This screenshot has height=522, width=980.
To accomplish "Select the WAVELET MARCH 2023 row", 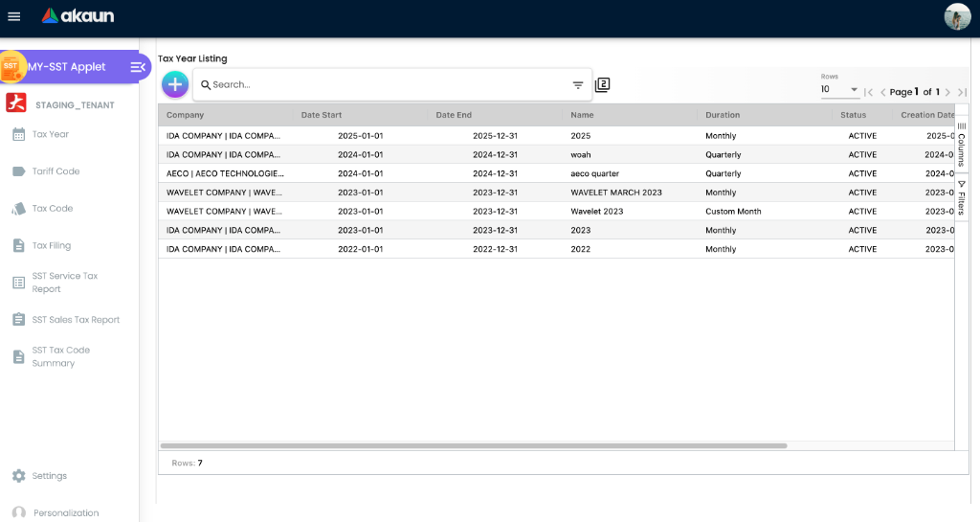I will tap(556, 192).
